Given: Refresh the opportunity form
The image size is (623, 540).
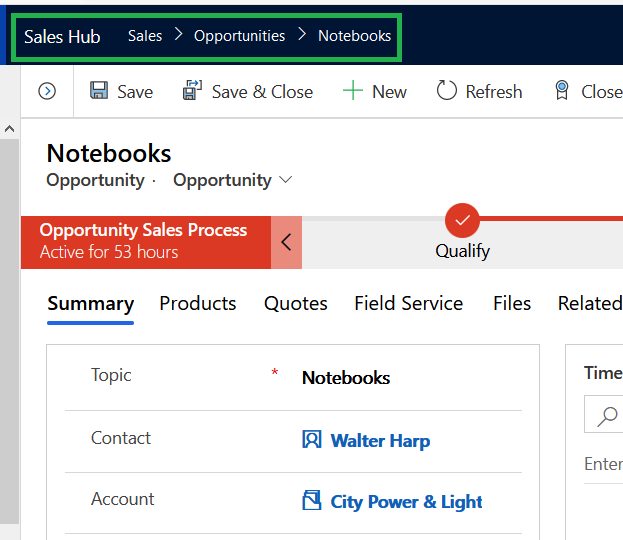Looking at the screenshot, I should (x=493, y=92).
